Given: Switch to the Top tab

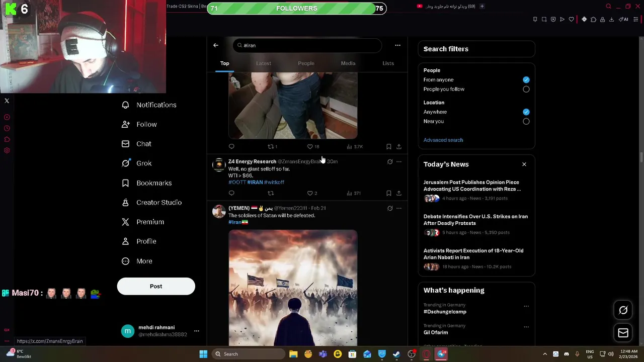Looking at the screenshot, I should coord(224,63).
